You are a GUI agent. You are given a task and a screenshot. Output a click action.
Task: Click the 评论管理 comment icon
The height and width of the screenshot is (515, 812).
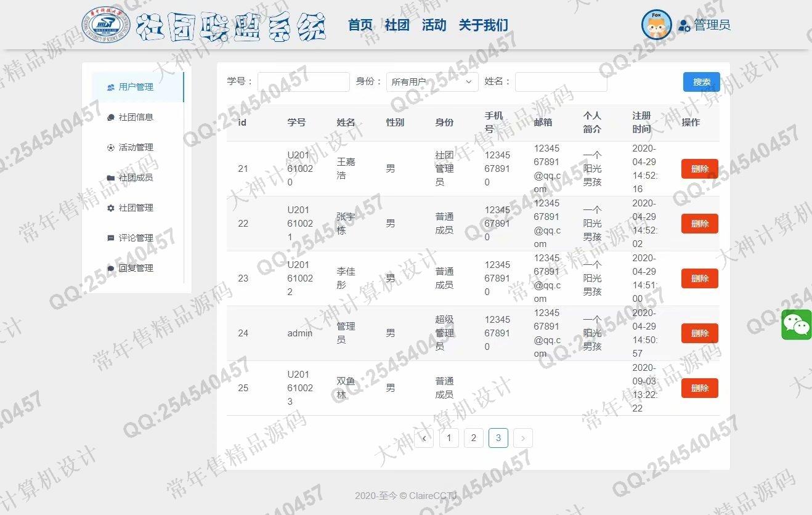click(x=111, y=238)
